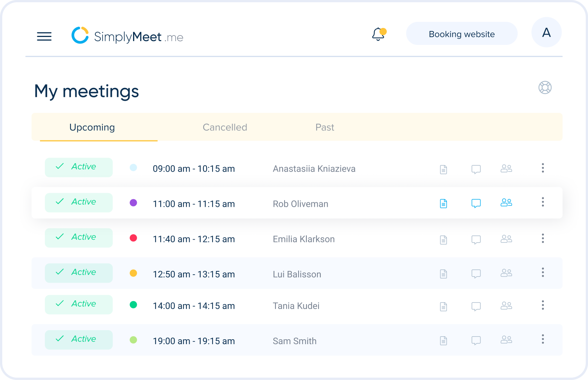The width and height of the screenshot is (588, 380).
Task: Click the help lifebuoy icon near My meetings
Action: click(545, 87)
